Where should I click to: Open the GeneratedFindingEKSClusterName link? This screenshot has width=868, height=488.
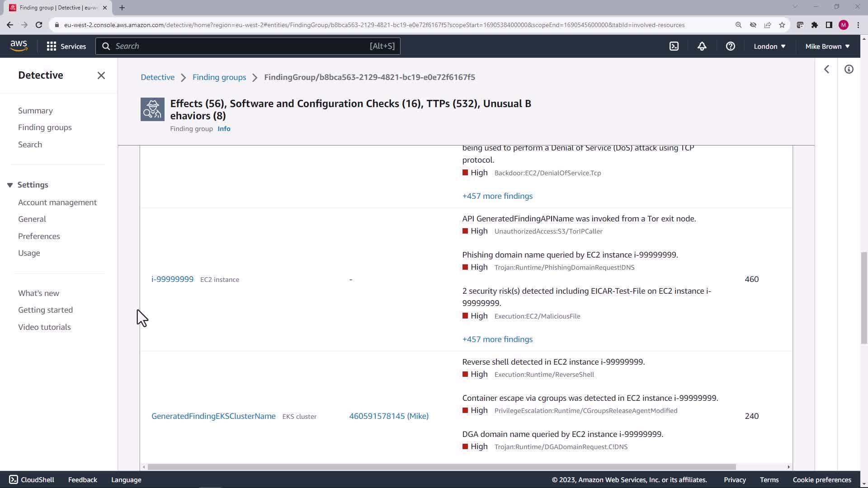click(x=213, y=416)
